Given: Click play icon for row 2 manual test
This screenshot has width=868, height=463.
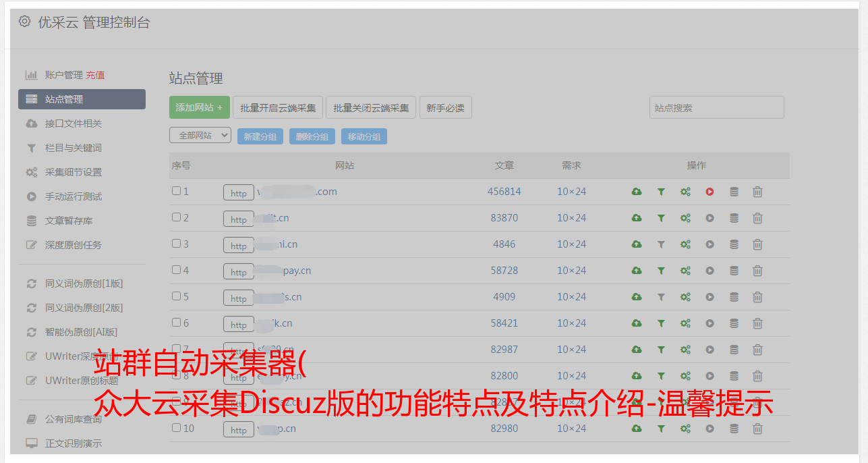Looking at the screenshot, I should [x=710, y=218].
